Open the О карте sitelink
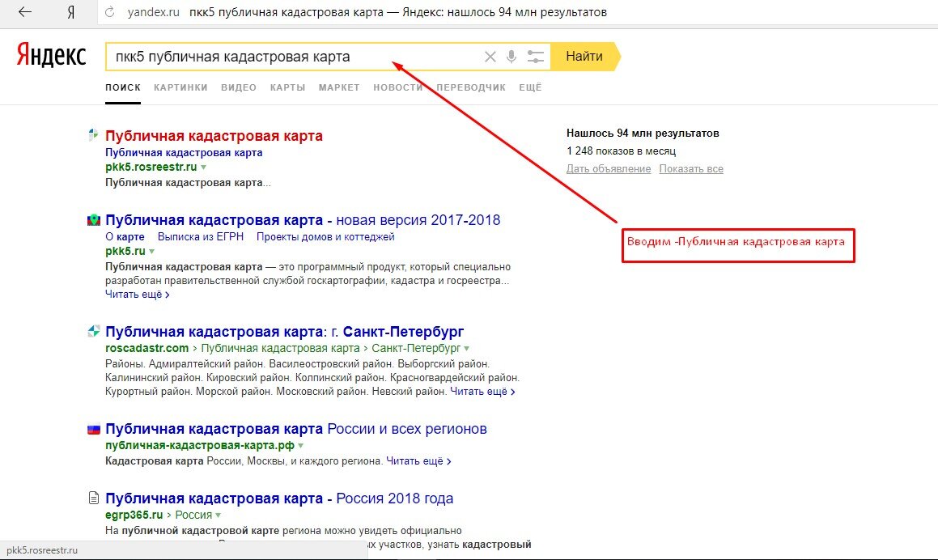 point(125,237)
